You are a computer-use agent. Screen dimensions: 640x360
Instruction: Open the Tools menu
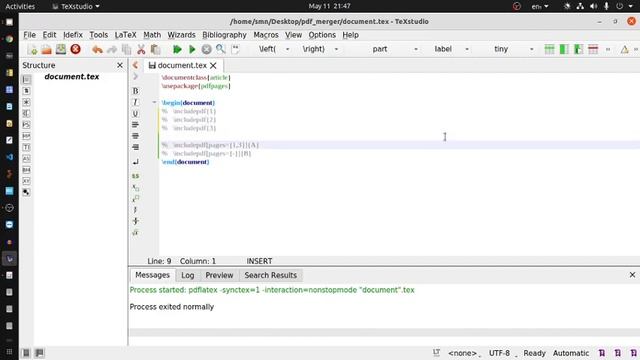[x=99, y=35]
